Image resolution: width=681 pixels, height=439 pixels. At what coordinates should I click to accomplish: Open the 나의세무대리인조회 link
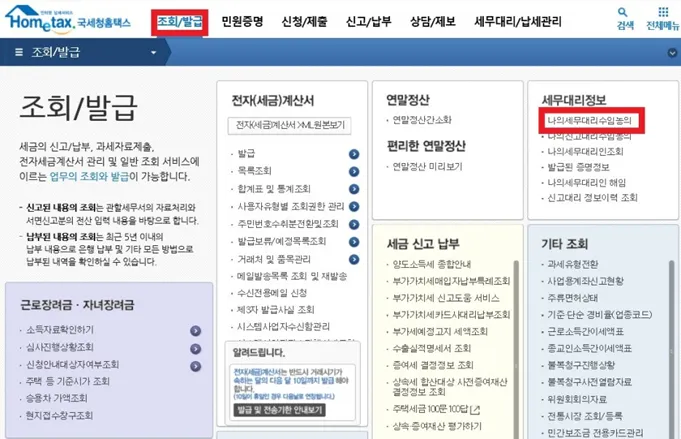click(585, 152)
